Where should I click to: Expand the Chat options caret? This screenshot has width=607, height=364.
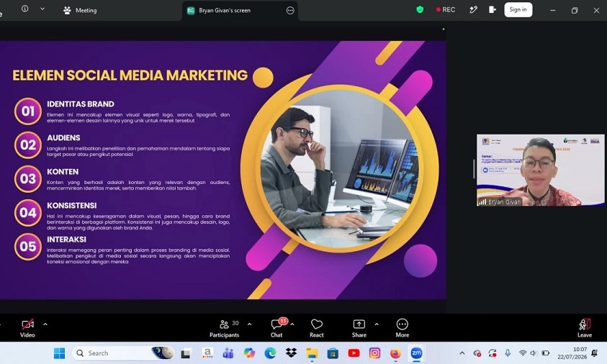pyautogui.click(x=292, y=324)
